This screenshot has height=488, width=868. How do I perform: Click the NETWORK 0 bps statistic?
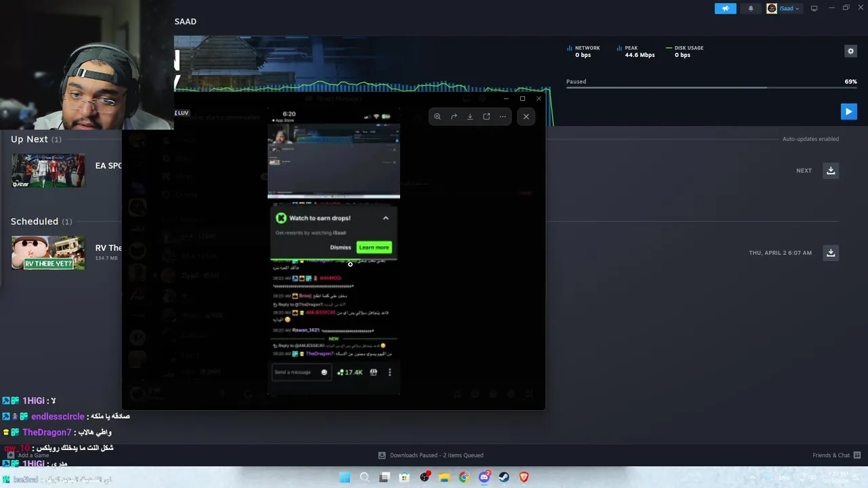point(583,52)
